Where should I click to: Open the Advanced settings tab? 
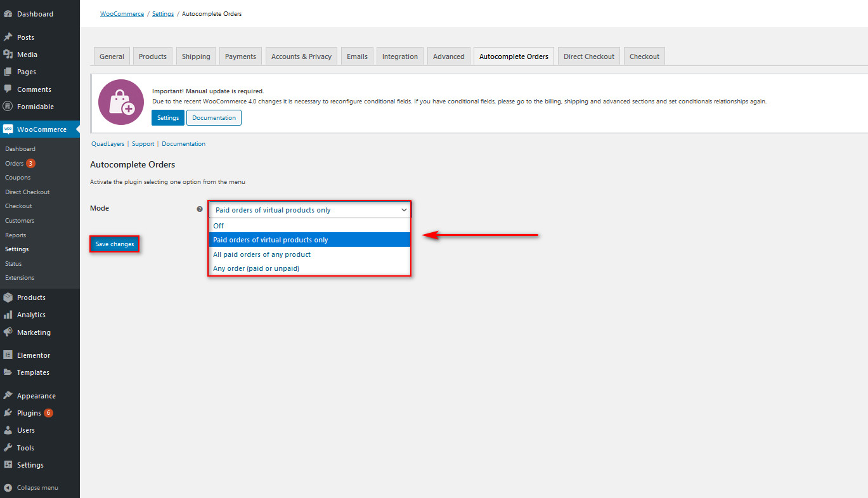pyautogui.click(x=449, y=56)
